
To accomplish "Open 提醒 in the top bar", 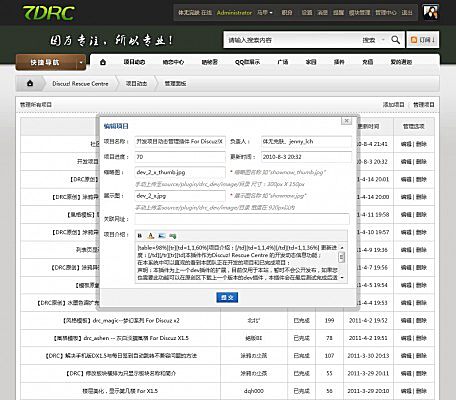I will (x=338, y=13).
